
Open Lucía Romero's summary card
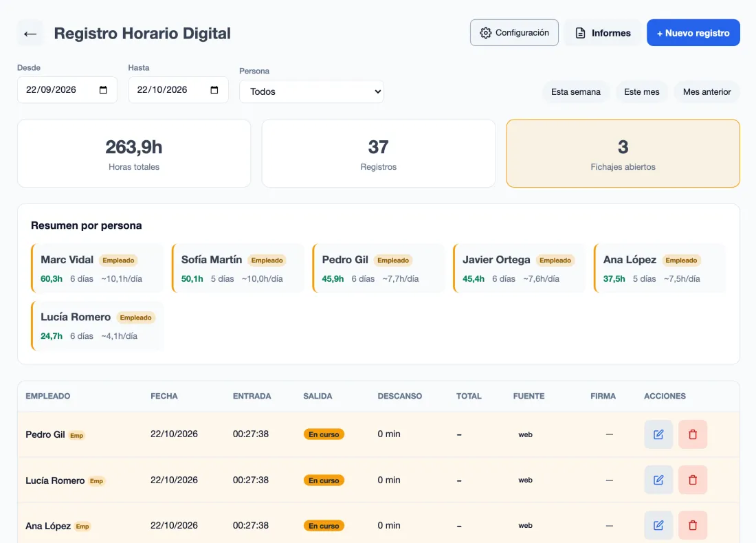98,326
